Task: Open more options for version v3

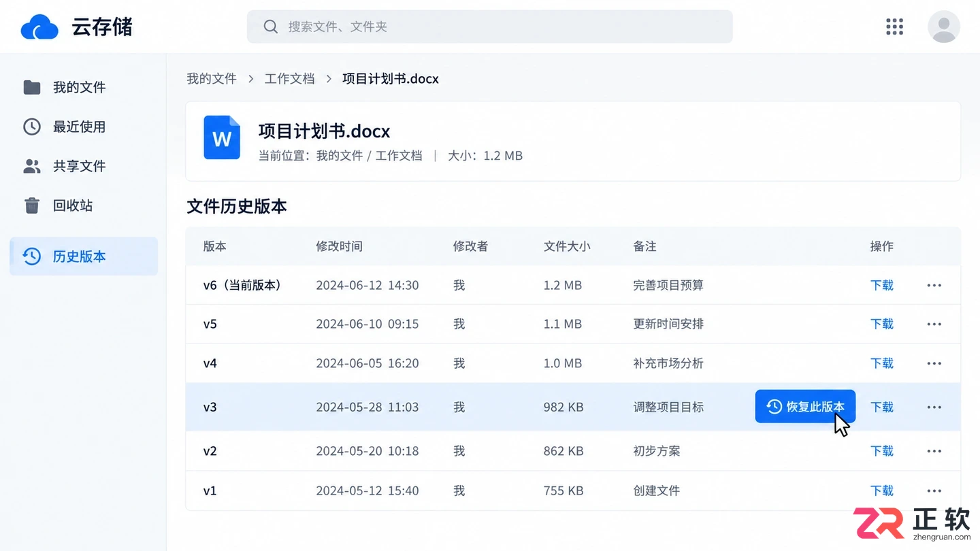Action: [x=934, y=407]
